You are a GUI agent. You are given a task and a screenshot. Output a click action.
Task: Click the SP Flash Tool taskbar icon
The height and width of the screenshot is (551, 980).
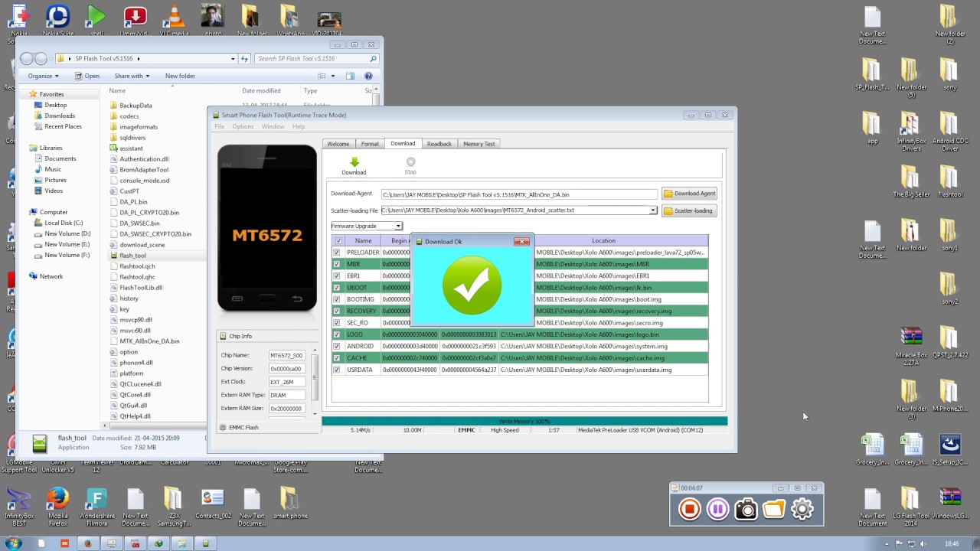pyautogui.click(x=205, y=543)
